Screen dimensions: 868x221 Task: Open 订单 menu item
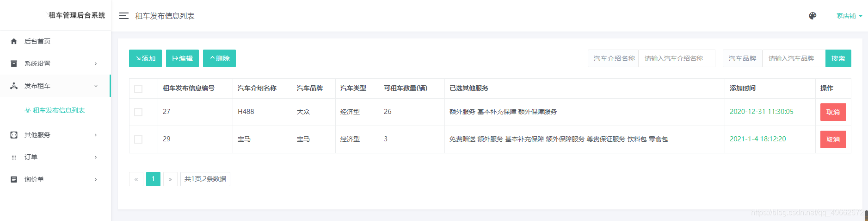[x=55, y=157]
